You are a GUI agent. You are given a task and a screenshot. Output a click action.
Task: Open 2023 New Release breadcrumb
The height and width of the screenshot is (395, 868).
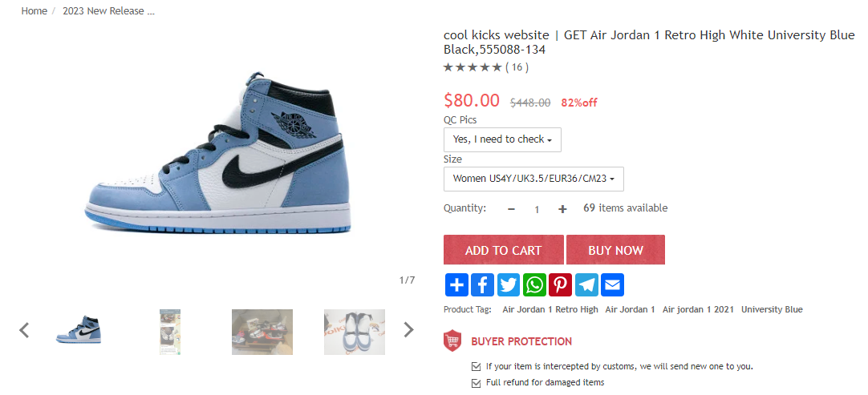pyautogui.click(x=108, y=11)
